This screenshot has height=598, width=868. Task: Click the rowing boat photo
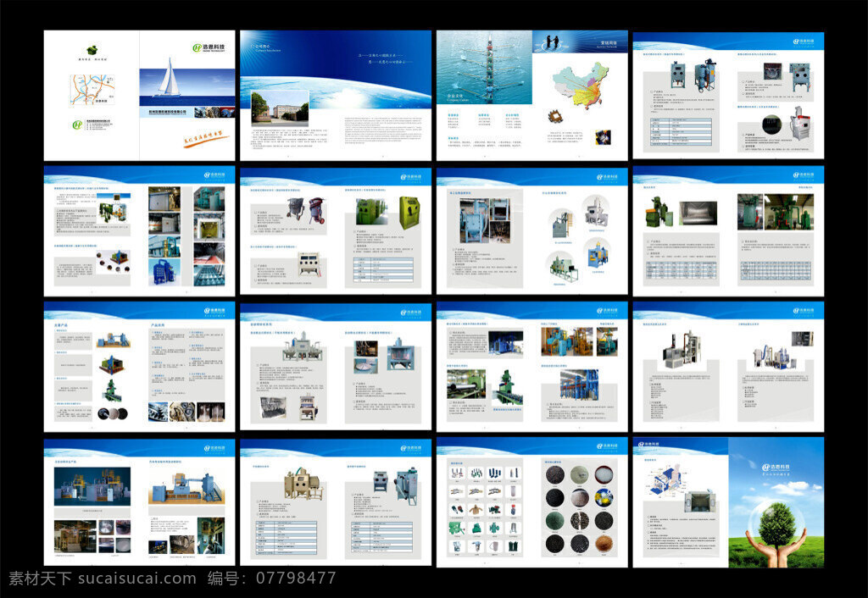484,67
